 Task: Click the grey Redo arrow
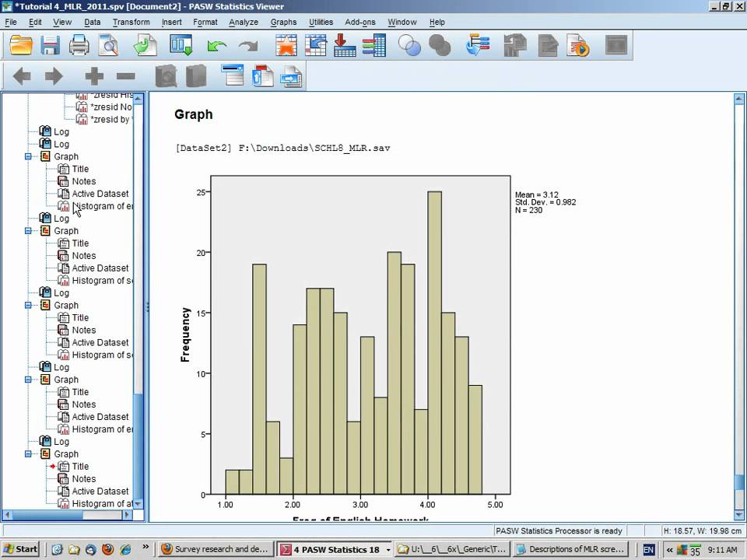pos(247,46)
